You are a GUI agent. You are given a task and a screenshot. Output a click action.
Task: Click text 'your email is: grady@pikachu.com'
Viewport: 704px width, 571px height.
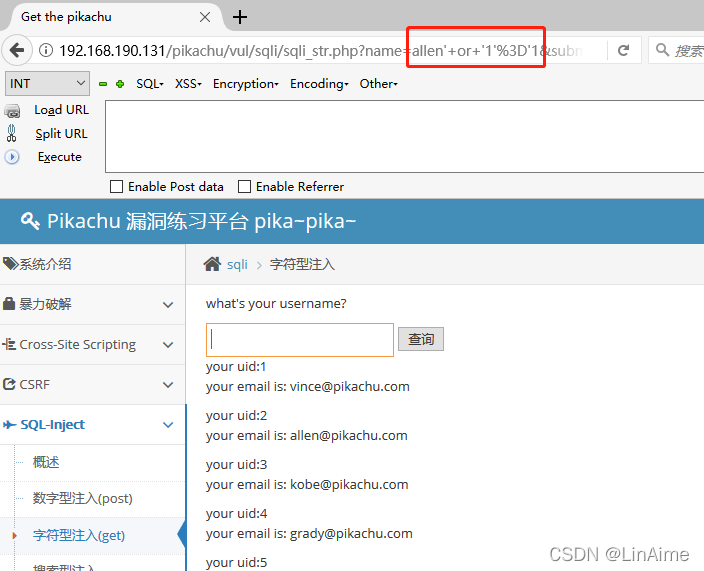pos(309,533)
